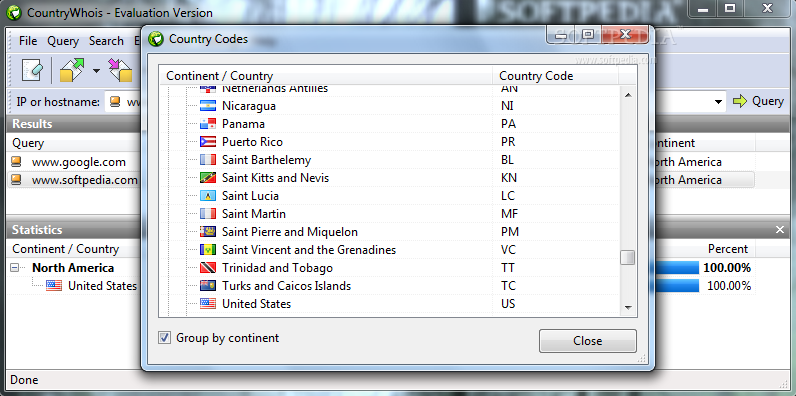796x396 pixels.
Task: Click the VC country code cell
Action: coord(508,250)
